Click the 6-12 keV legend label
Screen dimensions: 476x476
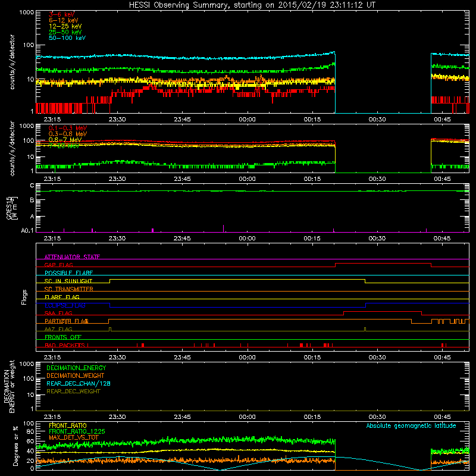pyautogui.click(x=64, y=20)
